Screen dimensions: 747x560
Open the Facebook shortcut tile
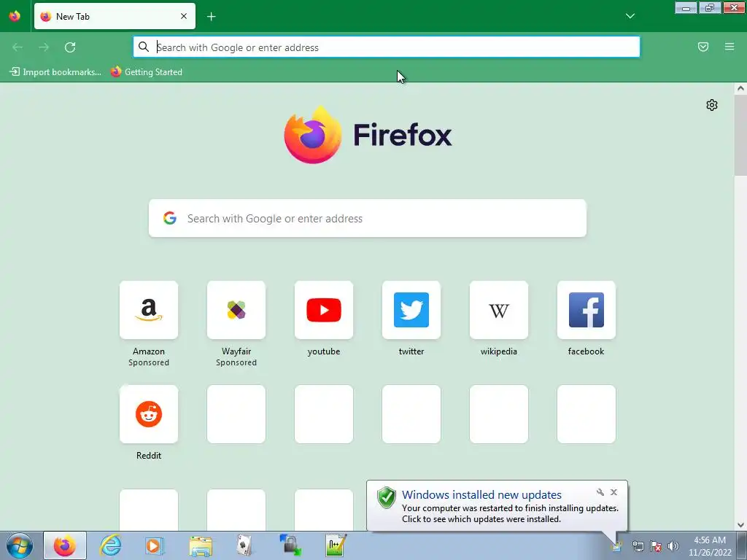point(587,310)
